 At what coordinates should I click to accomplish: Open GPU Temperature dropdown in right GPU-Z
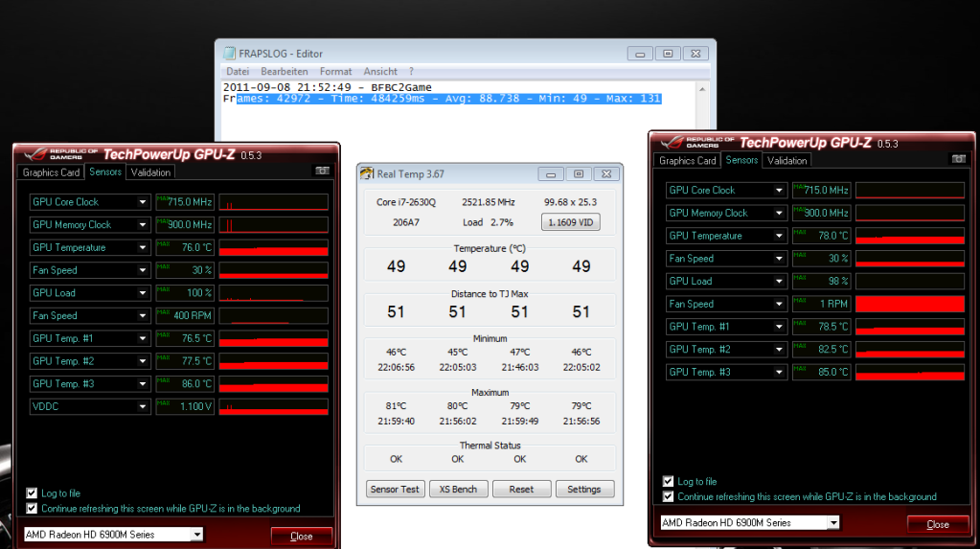(x=779, y=236)
